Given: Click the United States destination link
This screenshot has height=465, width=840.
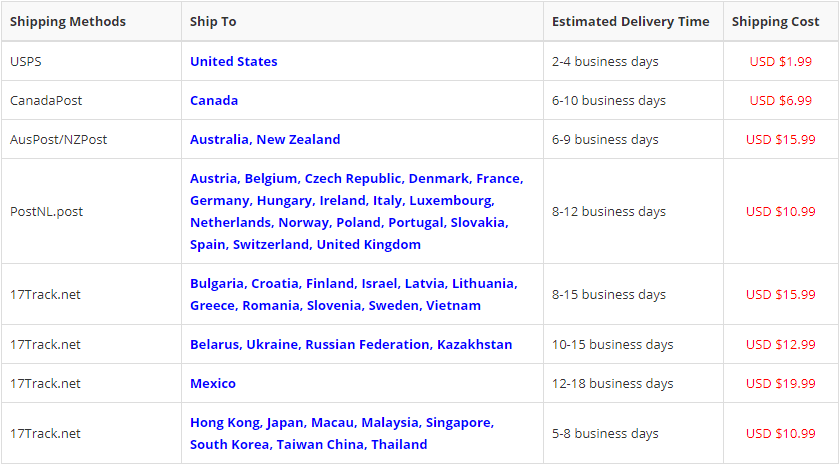Looking at the screenshot, I should [x=233, y=61].
